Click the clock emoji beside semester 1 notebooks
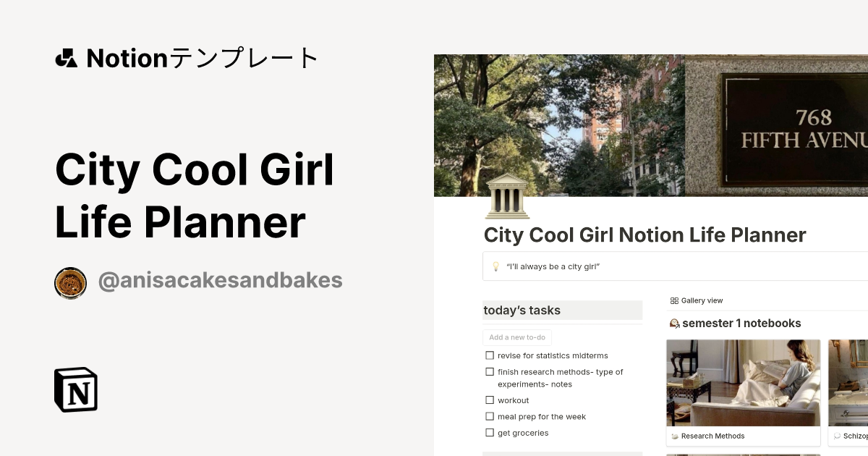Viewport: 868px width, 456px height. 674,324
